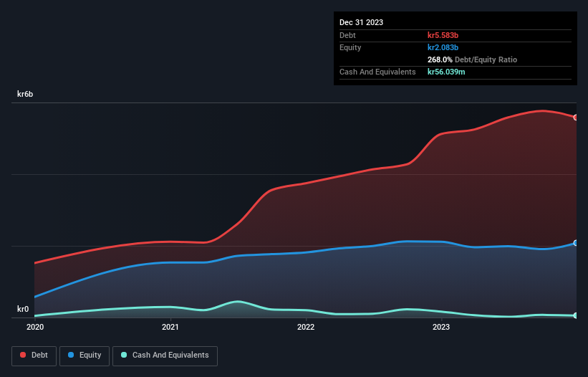Viewport: 588px width, 377px height.
Task: Toggle the Cash And Equivalents legend button
Action: (x=165, y=355)
